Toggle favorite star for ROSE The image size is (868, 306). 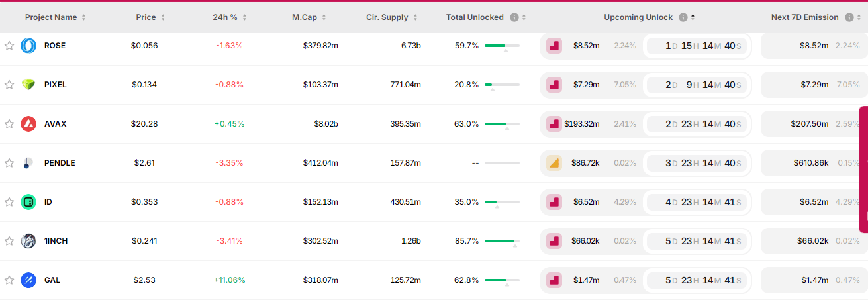9,46
